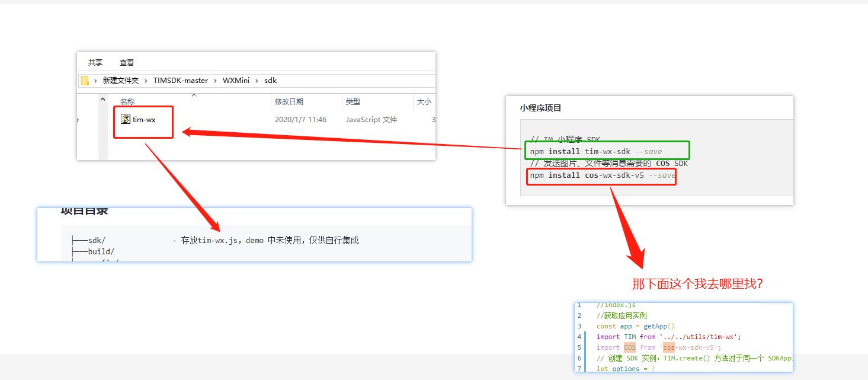Sort files by the 类型 column header
This screenshot has height=380, width=868.
click(x=353, y=102)
